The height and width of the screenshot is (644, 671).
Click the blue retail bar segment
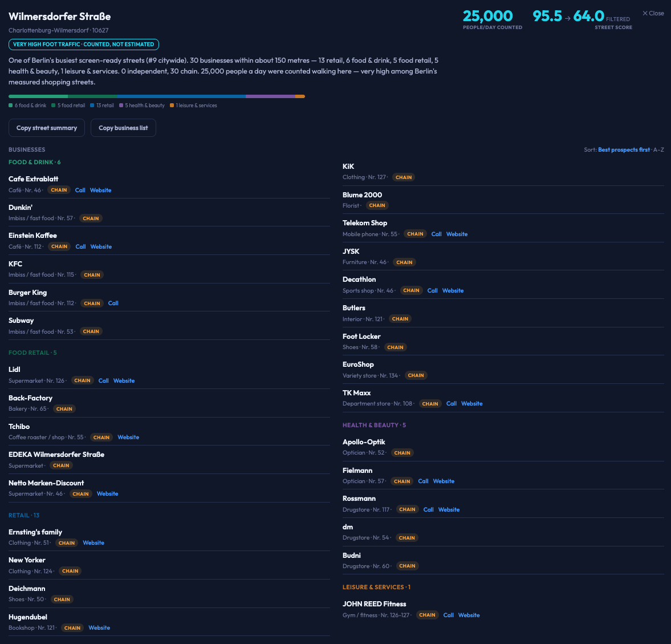click(181, 96)
